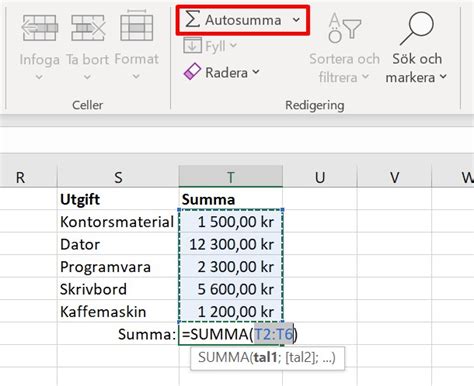The height and width of the screenshot is (386, 474).
Task: Click the cell with 1 500,00 kr
Action: (231, 221)
